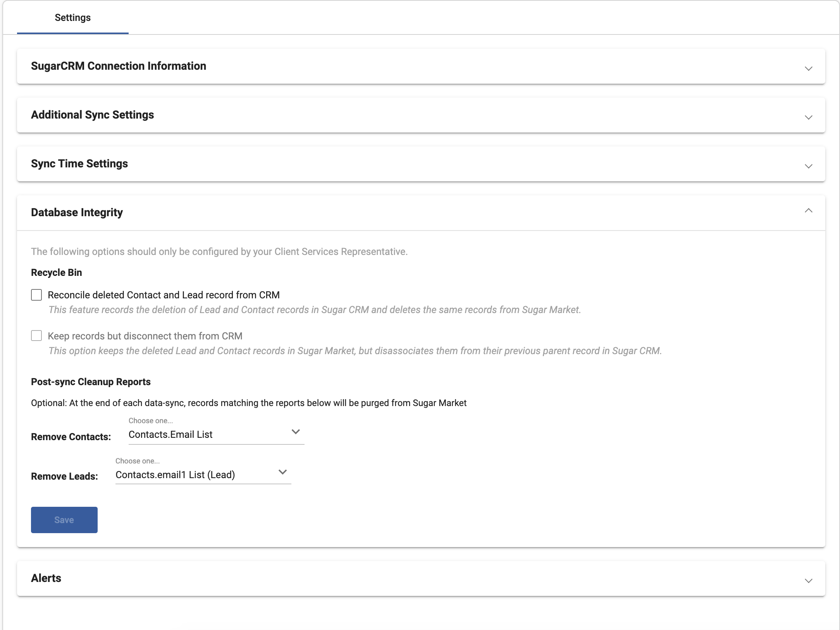The width and height of the screenshot is (840, 630).
Task: Toggle Keep records but disconnect checkbox
Action: (x=36, y=336)
